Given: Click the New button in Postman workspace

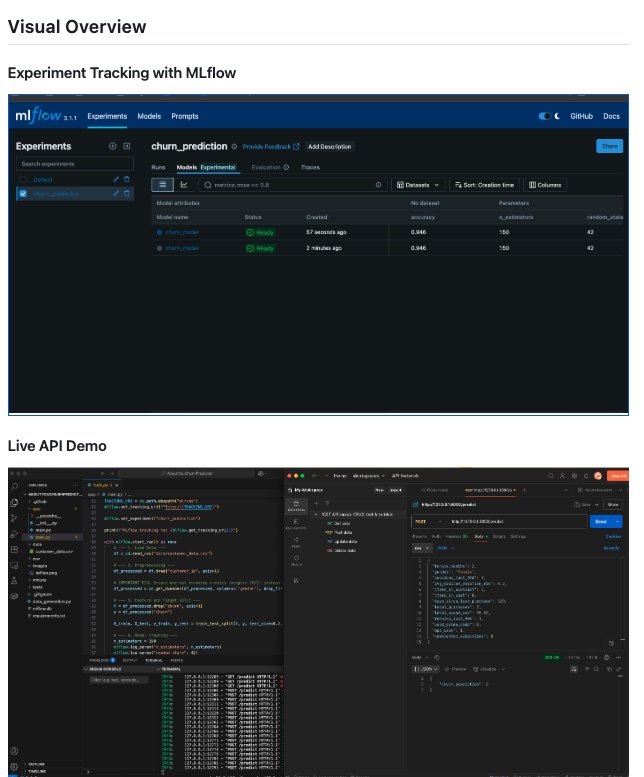Looking at the screenshot, I should click(x=379, y=490).
